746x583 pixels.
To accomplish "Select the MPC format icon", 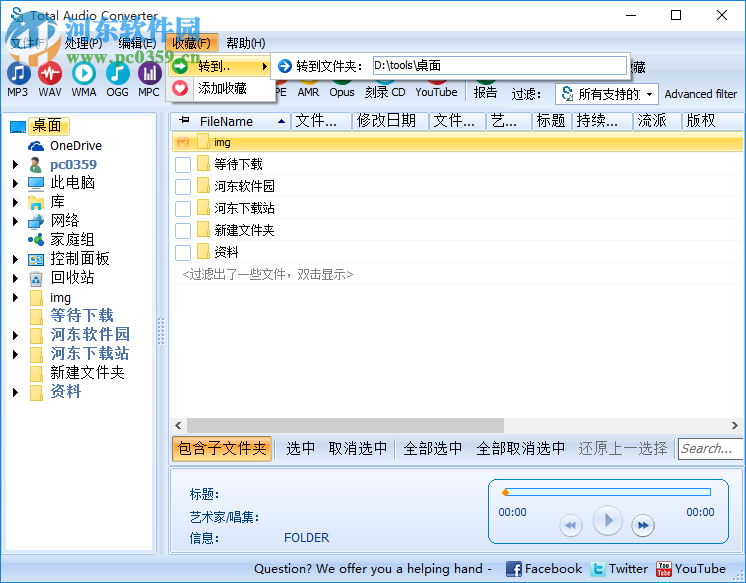I will click(x=149, y=79).
